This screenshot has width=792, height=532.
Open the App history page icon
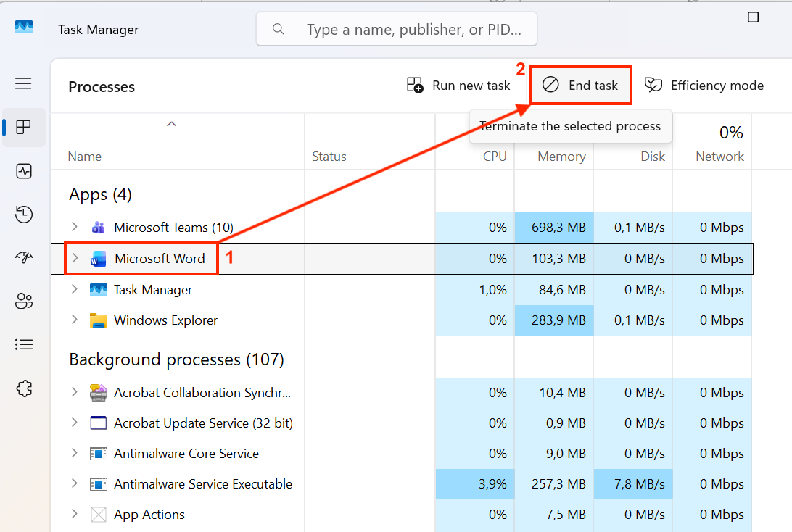[x=23, y=215]
